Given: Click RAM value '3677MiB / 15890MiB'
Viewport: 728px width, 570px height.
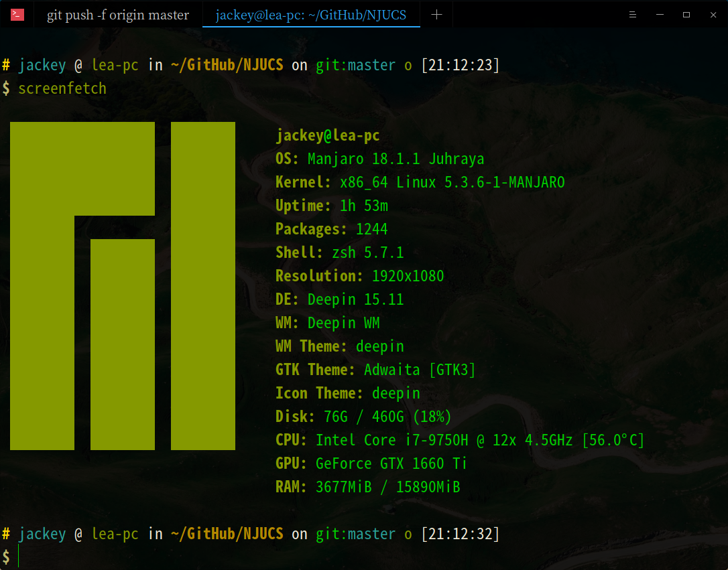Looking at the screenshot, I should pyautogui.click(x=388, y=486).
